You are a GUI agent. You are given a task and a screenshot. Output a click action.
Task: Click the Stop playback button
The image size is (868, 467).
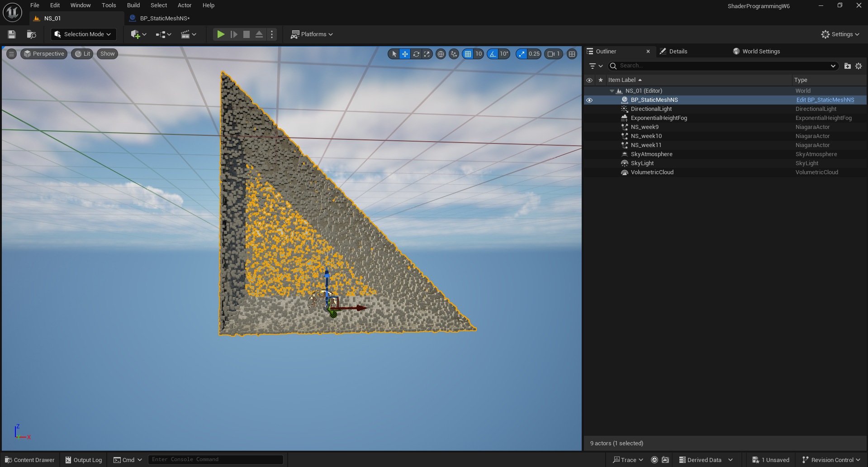(247, 34)
